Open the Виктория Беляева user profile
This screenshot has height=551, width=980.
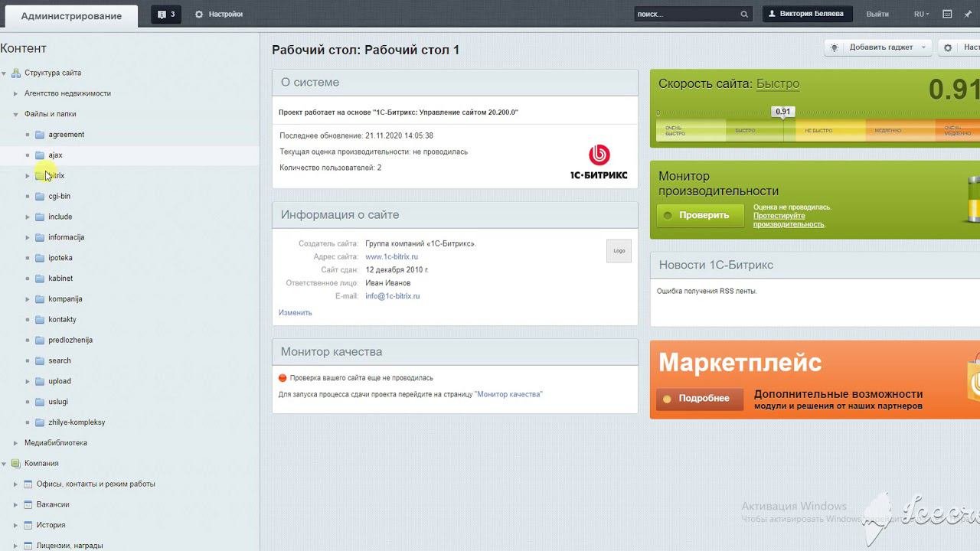coord(808,14)
